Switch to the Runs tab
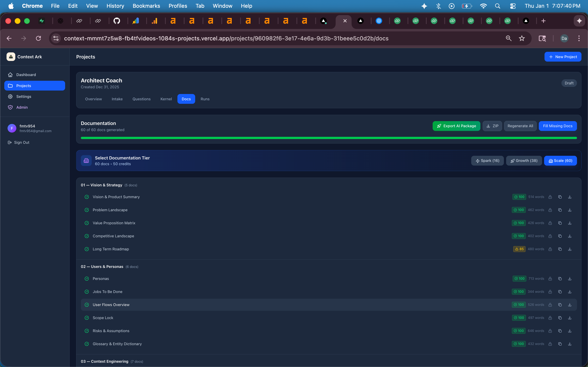This screenshot has width=588, height=367. [x=205, y=99]
